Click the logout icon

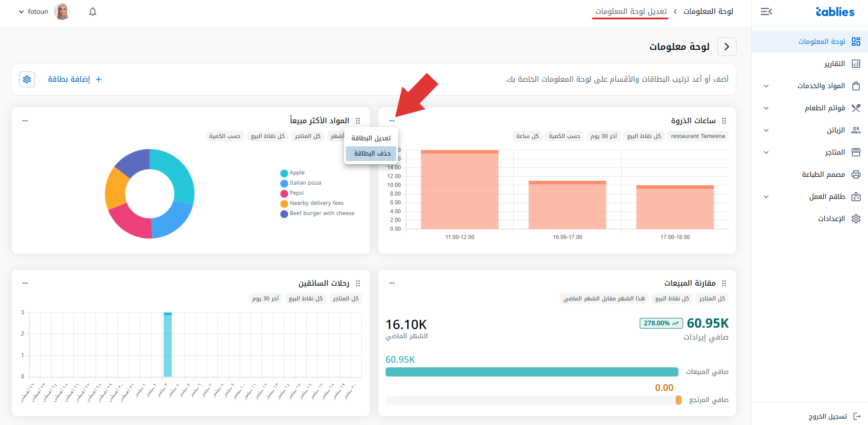tap(857, 416)
